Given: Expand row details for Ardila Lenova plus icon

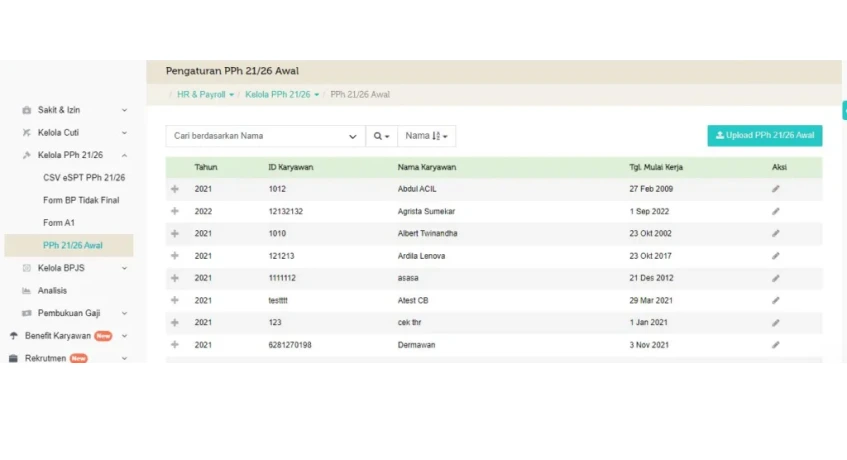Looking at the screenshot, I should coord(174,256).
